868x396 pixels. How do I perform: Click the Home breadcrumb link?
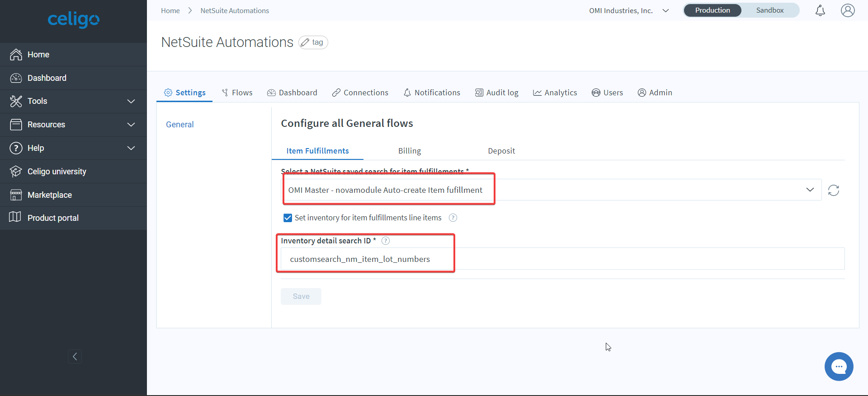[x=170, y=10]
